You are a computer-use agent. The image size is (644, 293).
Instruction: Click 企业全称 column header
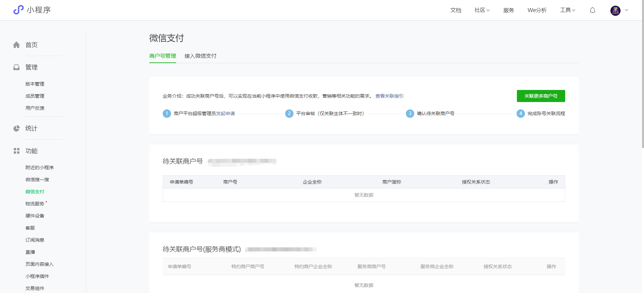312,182
